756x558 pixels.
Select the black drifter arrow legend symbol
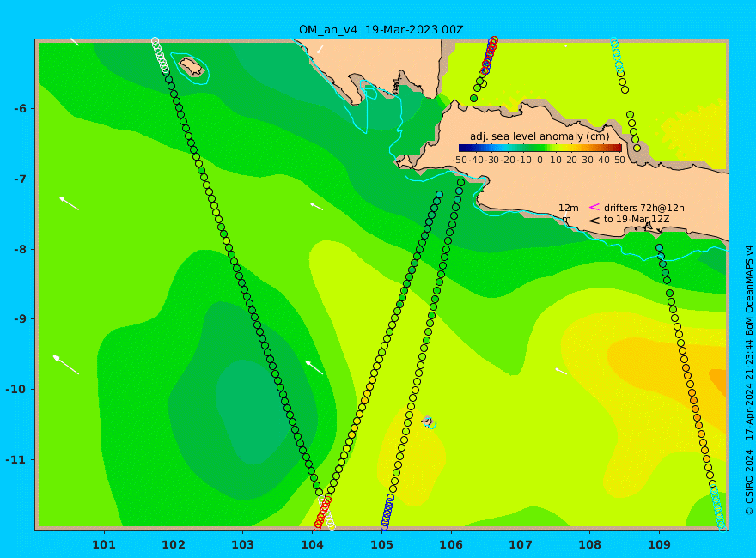pyautogui.click(x=594, y=221)
